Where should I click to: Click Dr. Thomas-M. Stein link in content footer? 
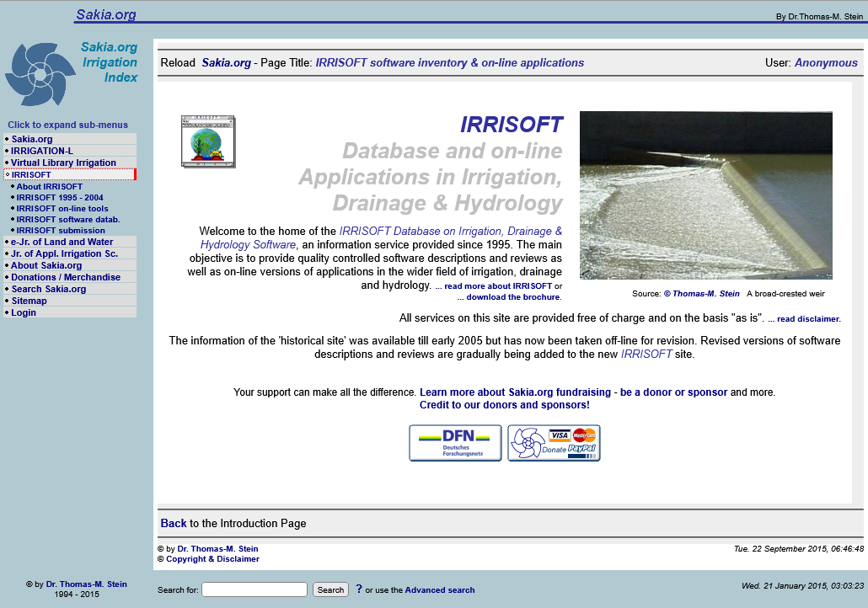point(217,549)
